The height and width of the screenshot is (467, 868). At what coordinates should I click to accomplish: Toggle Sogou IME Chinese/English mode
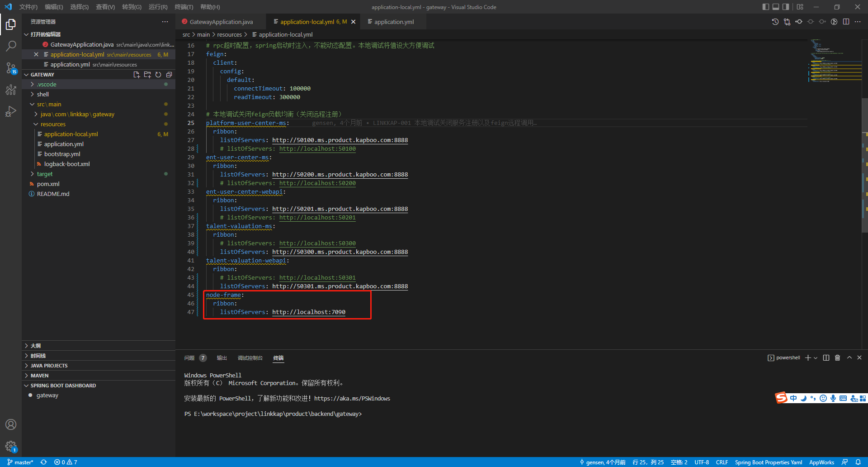tap(793, 398)
